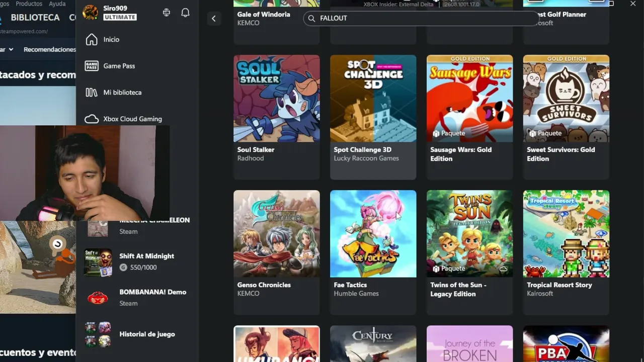Click the Kairosoft publisher under Tropical Resort Story

coord(540,294)
